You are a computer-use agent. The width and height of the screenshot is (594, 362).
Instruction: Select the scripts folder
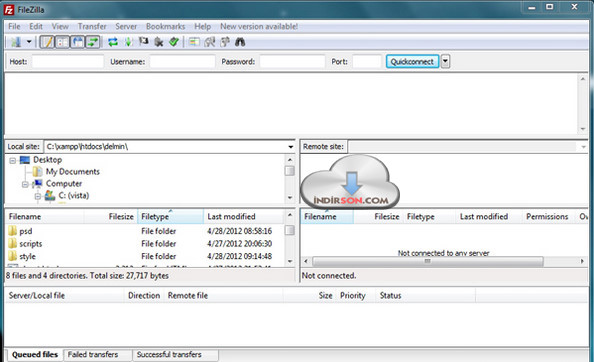coord(31,244)
